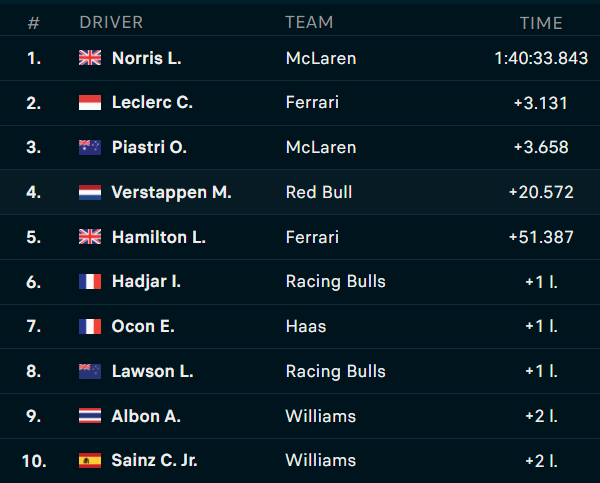Screen dimensions: 600x483
Task: Click the DRIVER column header
Action: point(111,22)
